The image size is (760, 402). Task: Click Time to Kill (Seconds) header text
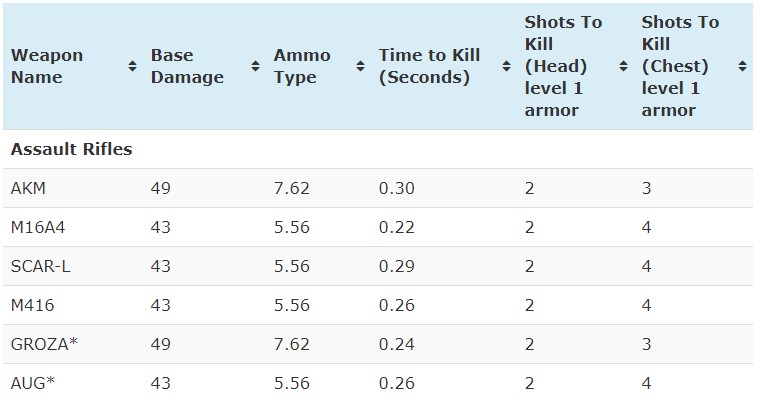[429, 66]
